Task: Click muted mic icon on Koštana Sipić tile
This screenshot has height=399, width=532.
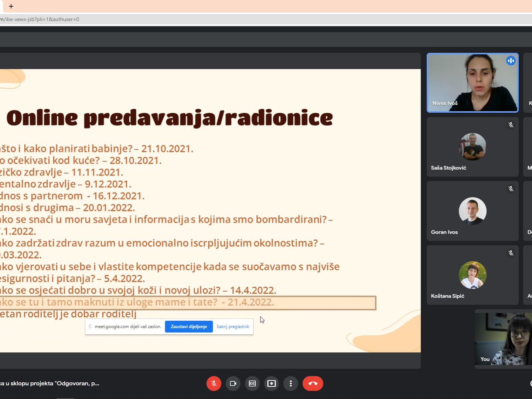Action: [511, 253]
